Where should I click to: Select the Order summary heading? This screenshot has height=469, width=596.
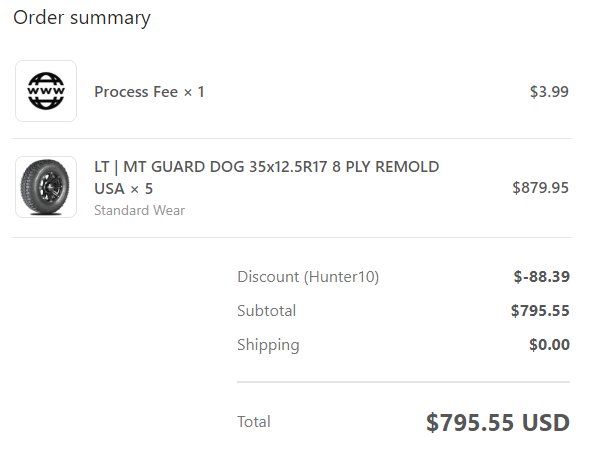point(82,18)
